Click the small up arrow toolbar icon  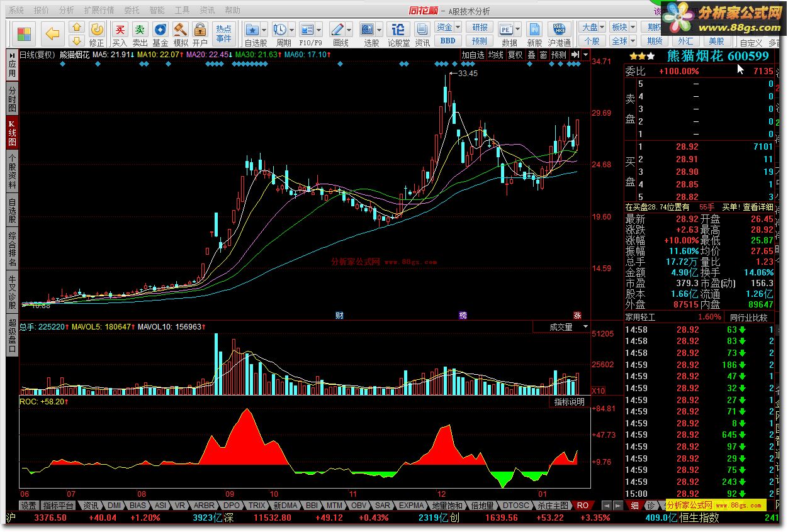point(76,28)
